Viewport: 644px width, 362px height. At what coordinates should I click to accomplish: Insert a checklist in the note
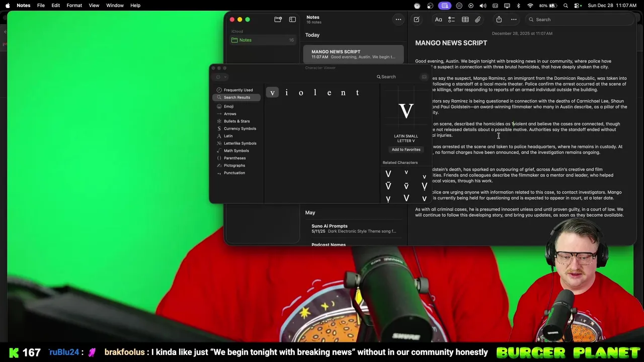(x=451, y=20)
